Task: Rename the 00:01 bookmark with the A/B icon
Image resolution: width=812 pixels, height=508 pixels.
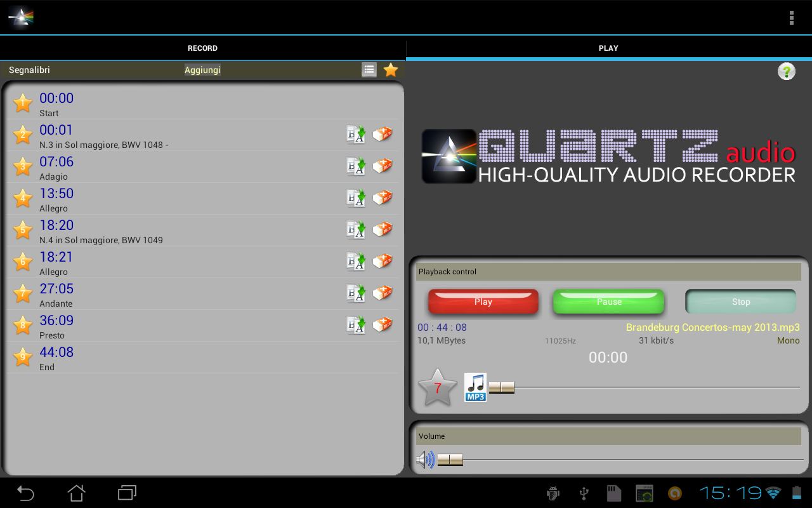Action: point(356,134)
